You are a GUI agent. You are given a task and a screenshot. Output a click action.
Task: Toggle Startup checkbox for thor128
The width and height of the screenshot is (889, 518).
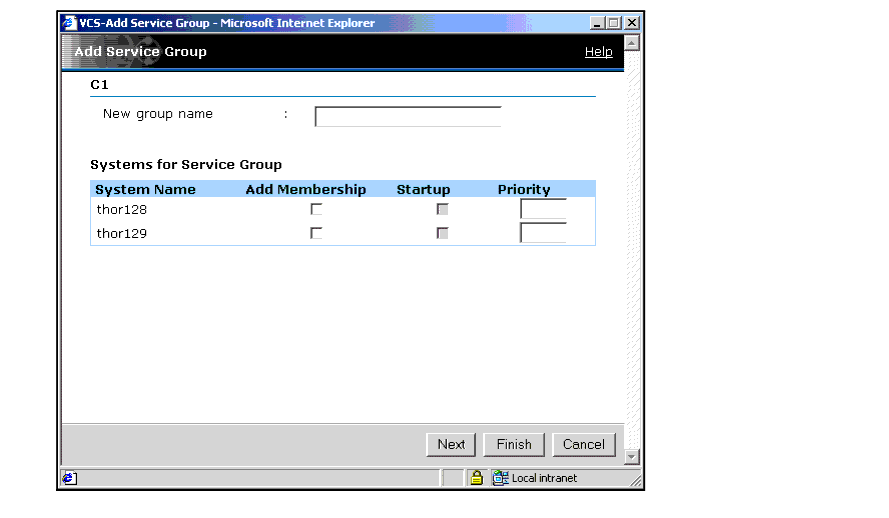click(x=442, y=209)
